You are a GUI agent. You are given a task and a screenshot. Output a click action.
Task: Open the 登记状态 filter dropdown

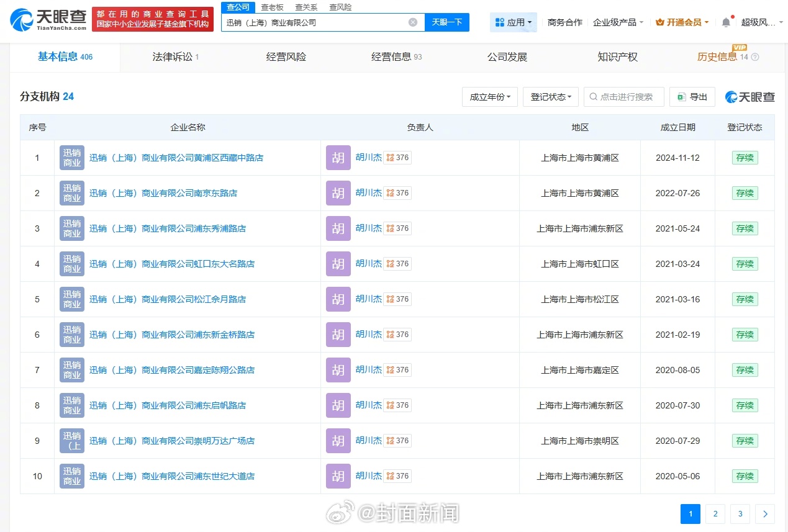pyautogui.click(x=550, y=97)
